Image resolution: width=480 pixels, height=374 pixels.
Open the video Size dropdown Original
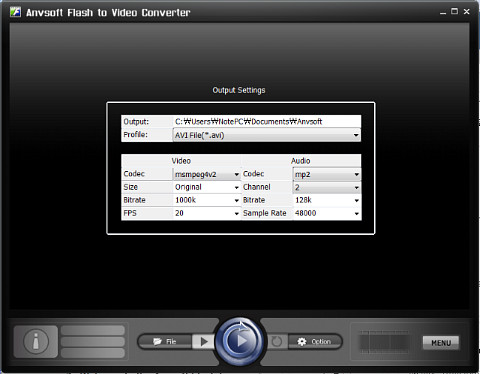207,187
